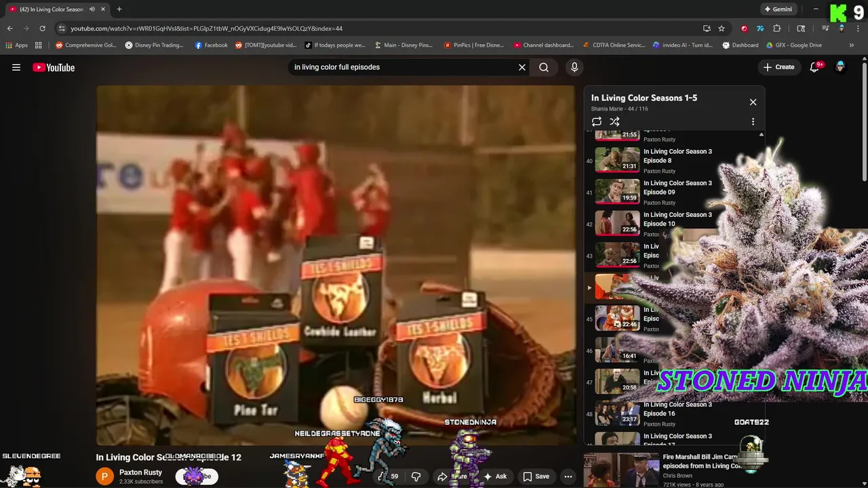
Task: Click the Ask button below video
Action: point(495,476)
